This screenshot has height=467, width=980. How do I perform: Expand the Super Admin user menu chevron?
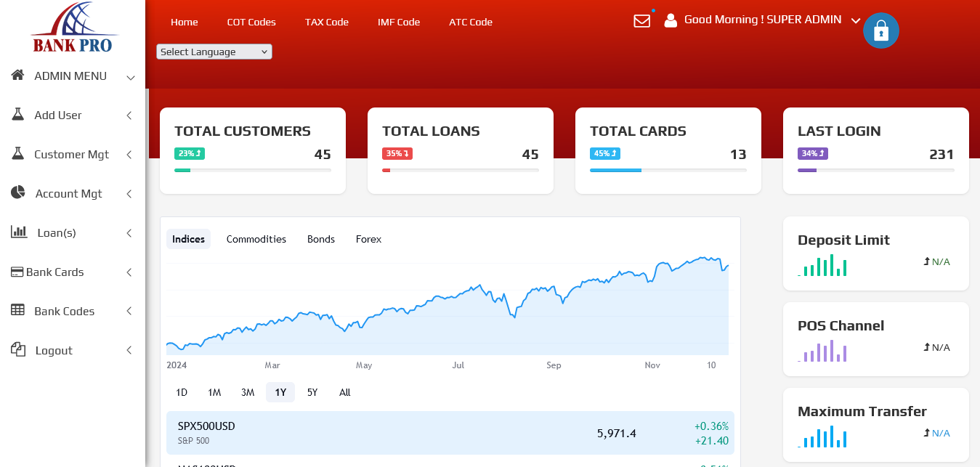(x=855, y=20)
